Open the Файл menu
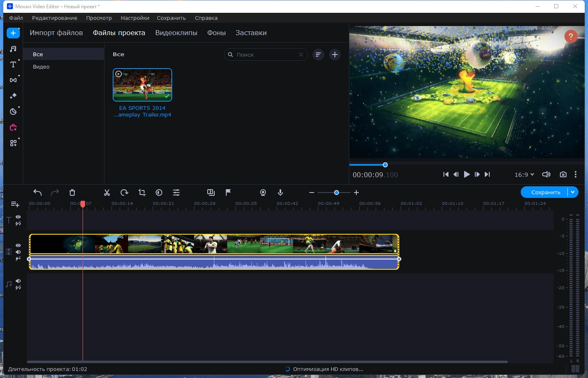The image size is (588, 378). click(16, 18)
